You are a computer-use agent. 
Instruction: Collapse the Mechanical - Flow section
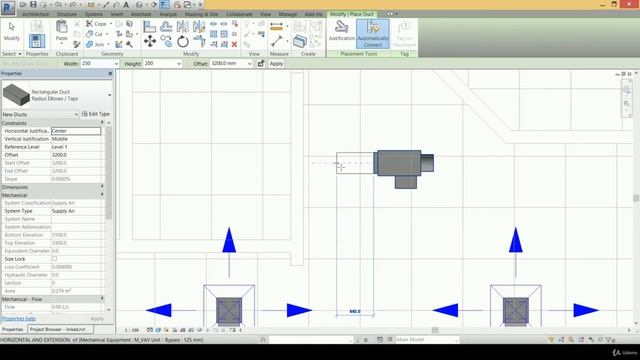tap(102, 299)
